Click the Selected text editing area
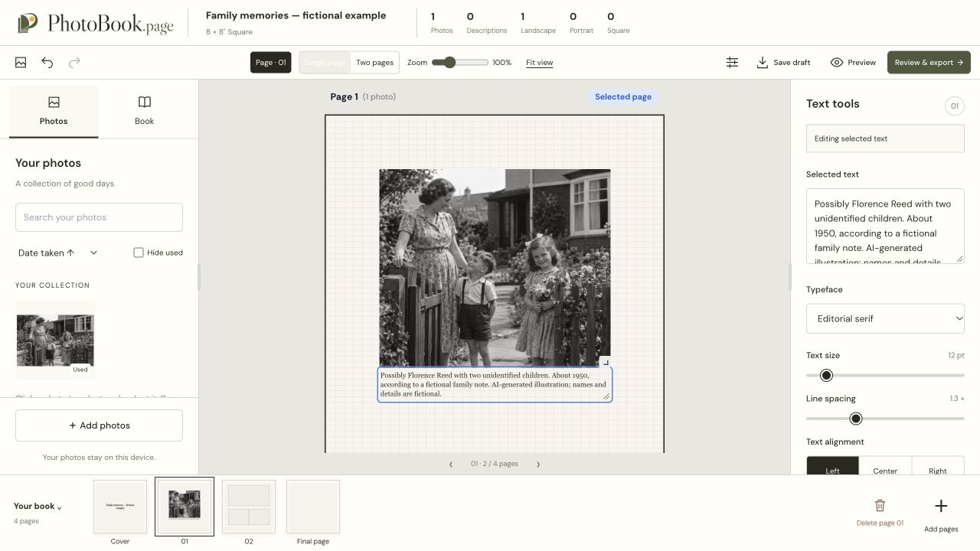Viewport: 980px width, 551px height. pos(885,226)
